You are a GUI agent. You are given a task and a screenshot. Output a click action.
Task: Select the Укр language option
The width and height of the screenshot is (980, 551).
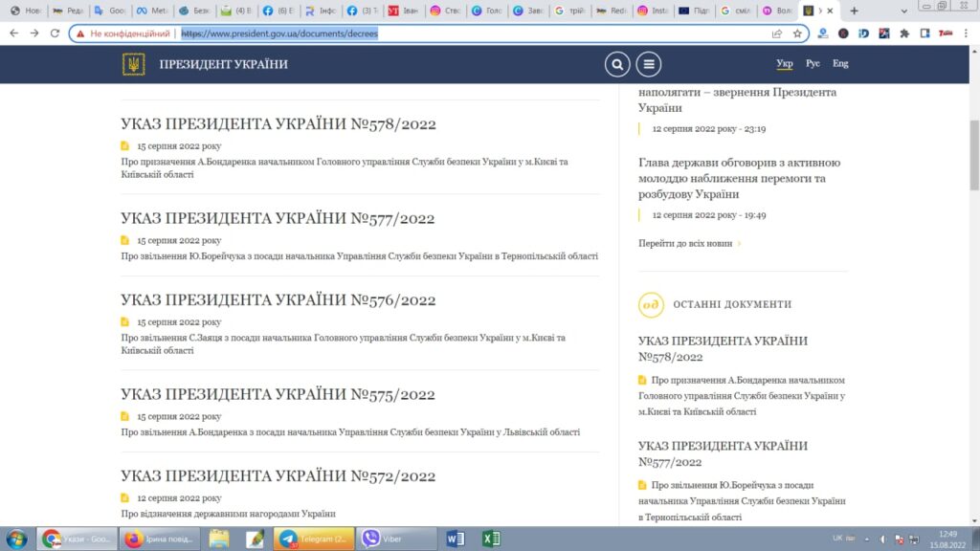coord(785,64)
